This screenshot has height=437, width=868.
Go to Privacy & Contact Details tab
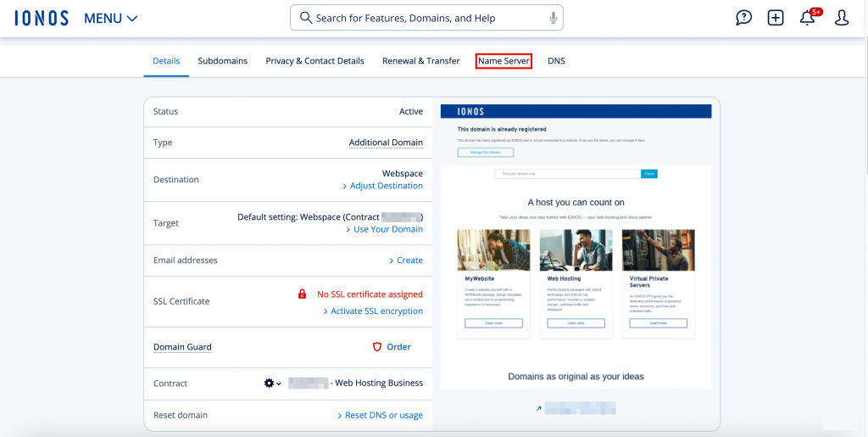tap(314, 61)
